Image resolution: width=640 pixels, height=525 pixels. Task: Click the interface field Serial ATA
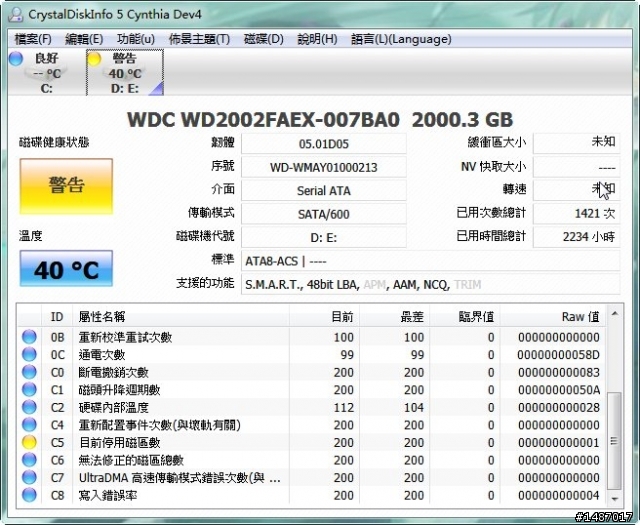tap(324, 191)
